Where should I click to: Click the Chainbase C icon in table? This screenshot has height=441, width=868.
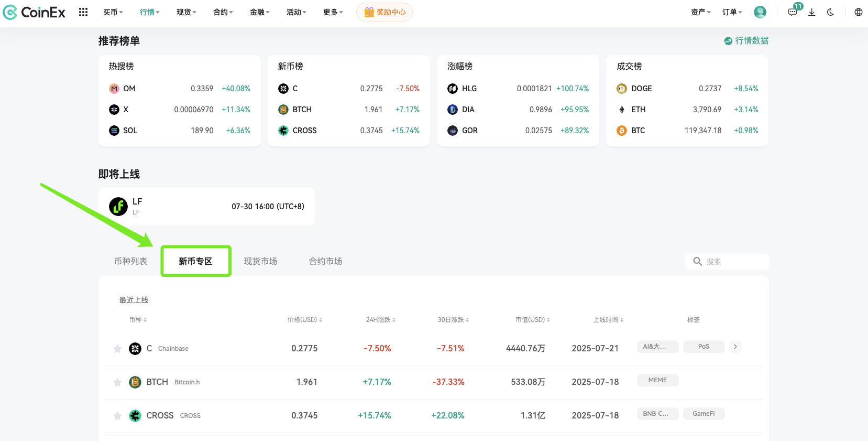coord(135,349)
